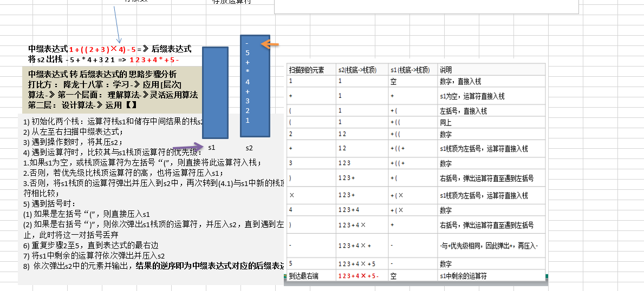
Task: Click the red postfix result in last table row
Action: tap(359, 276)
